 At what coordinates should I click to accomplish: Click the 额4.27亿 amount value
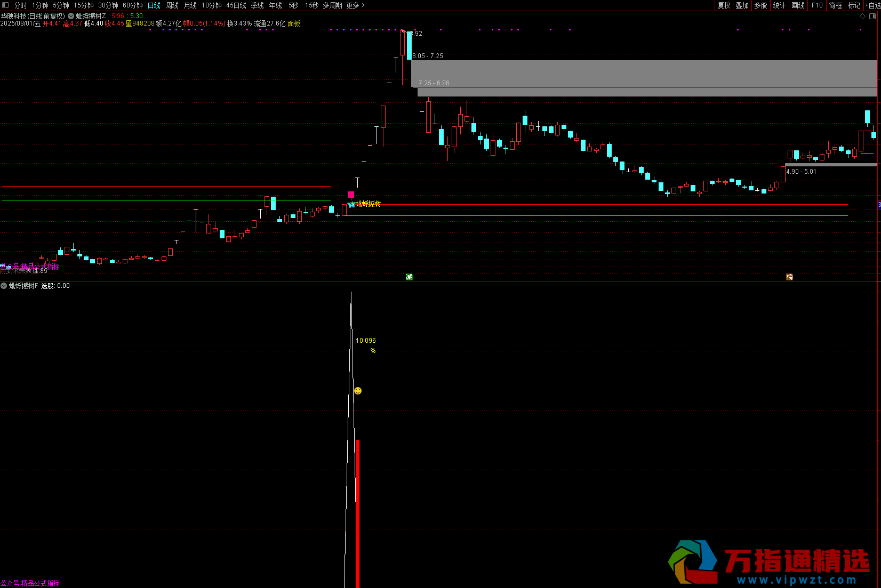coord(169,23)
